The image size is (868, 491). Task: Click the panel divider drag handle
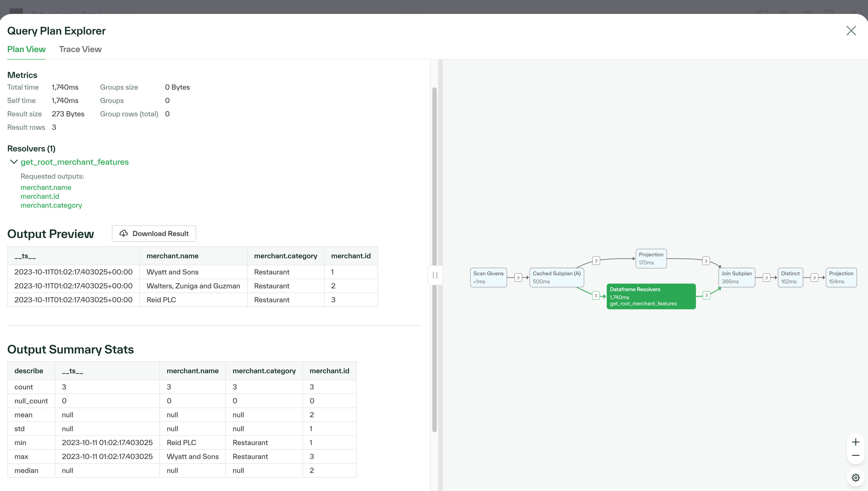tap(435, 276)
